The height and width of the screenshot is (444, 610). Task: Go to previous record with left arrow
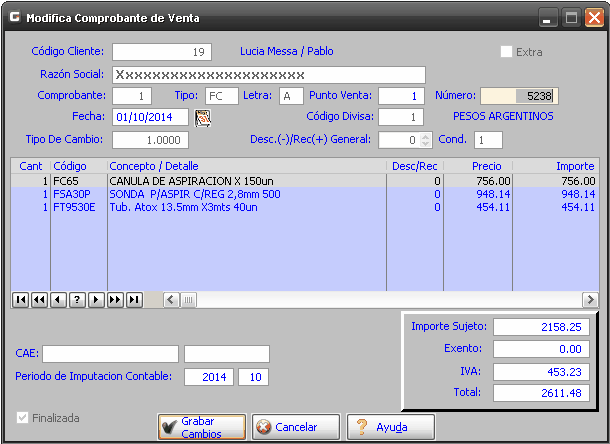point(58,300)
